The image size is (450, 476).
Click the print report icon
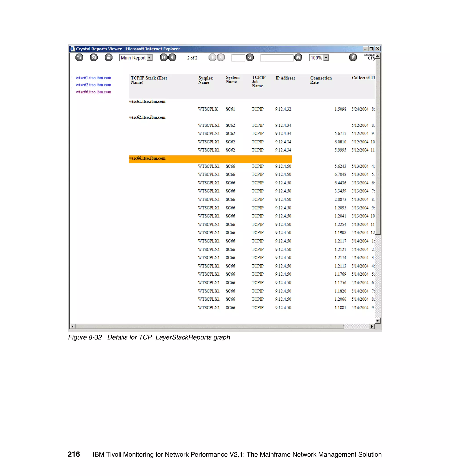[109, 58]
